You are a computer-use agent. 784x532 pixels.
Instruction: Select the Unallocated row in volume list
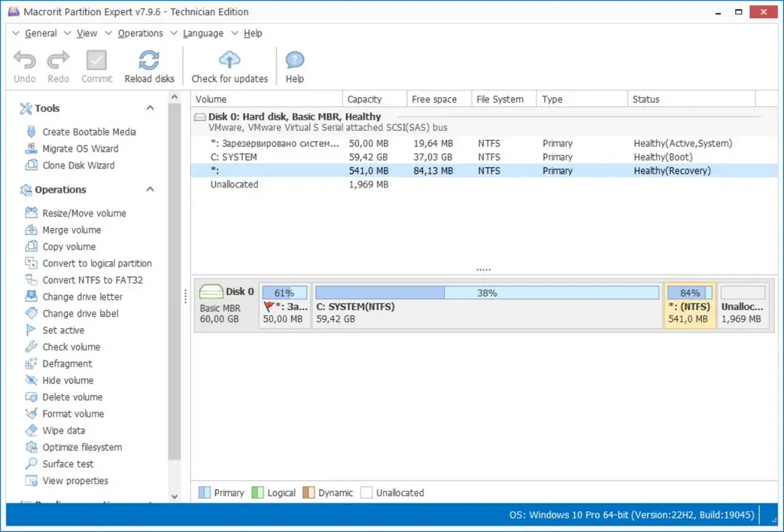coord(484,184)
